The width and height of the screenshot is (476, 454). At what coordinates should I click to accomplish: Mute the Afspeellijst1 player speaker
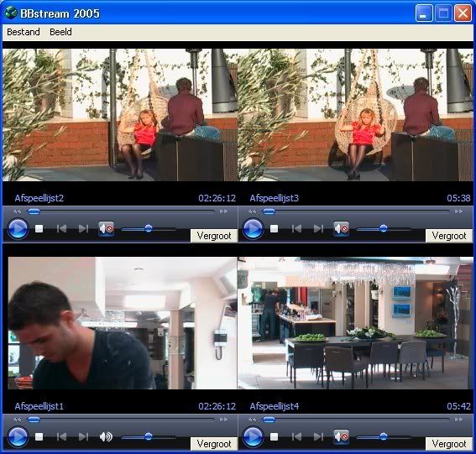(x=106, y=436)
